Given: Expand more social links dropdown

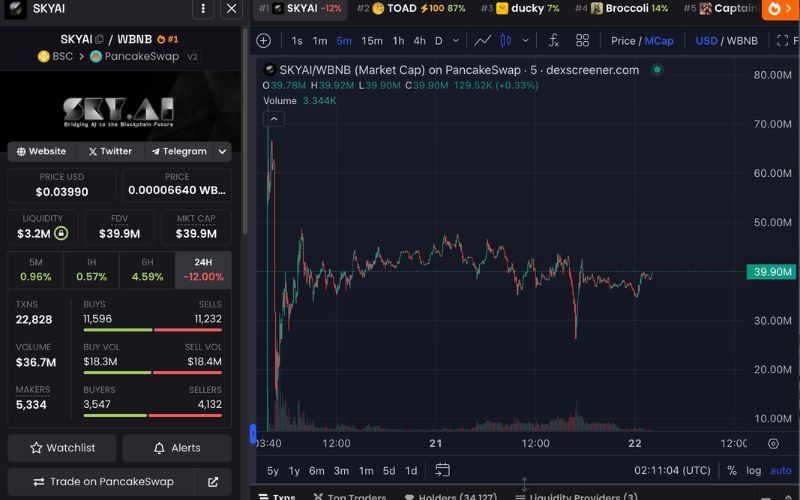Looking at the screenshot, I should (x=222, y=152).
